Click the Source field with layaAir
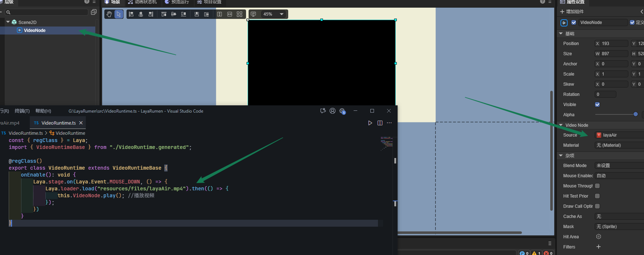Screen dimensions: 644x255 [x=619, y=135]
